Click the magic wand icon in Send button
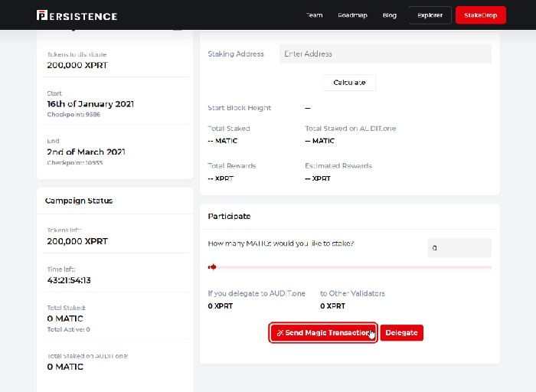Image resolution: width=536 pixels, height=392 pixels. point(280,333)
